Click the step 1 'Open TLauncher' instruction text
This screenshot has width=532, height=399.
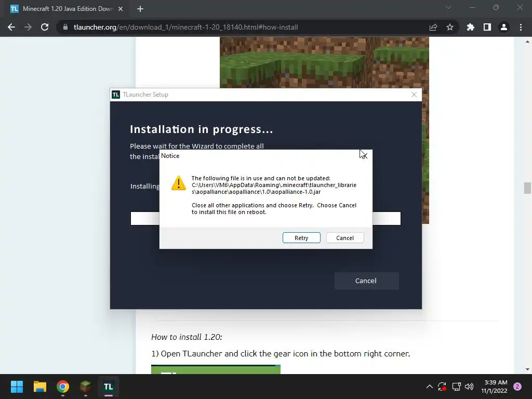coord(281,353)
